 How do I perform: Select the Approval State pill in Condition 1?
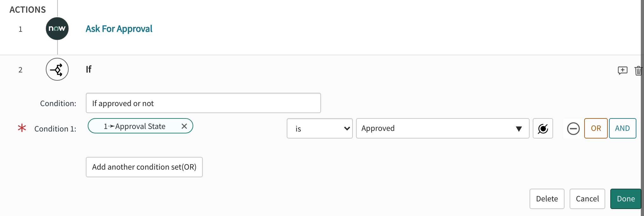click(137, 126)
